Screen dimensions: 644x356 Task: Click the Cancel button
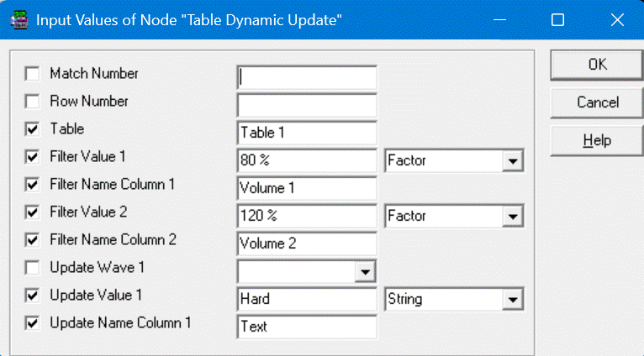click(x=598, y=102)
